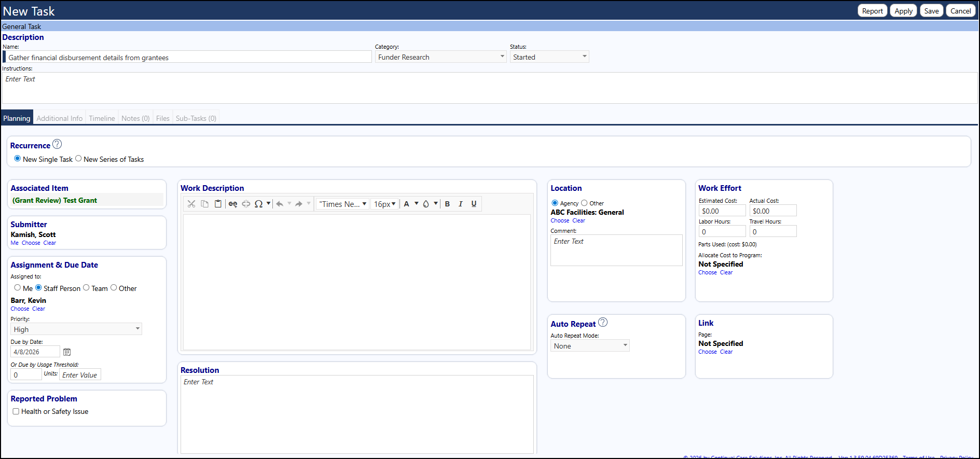980x459 pixels.
Task: Cancel the new task
Action: [x=961, y=11]
